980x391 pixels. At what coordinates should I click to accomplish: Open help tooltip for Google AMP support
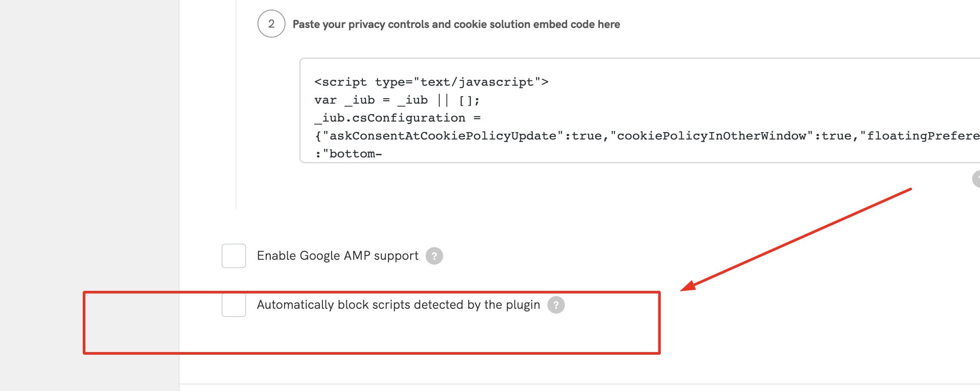pyautogui.click(x=434, y=256)
